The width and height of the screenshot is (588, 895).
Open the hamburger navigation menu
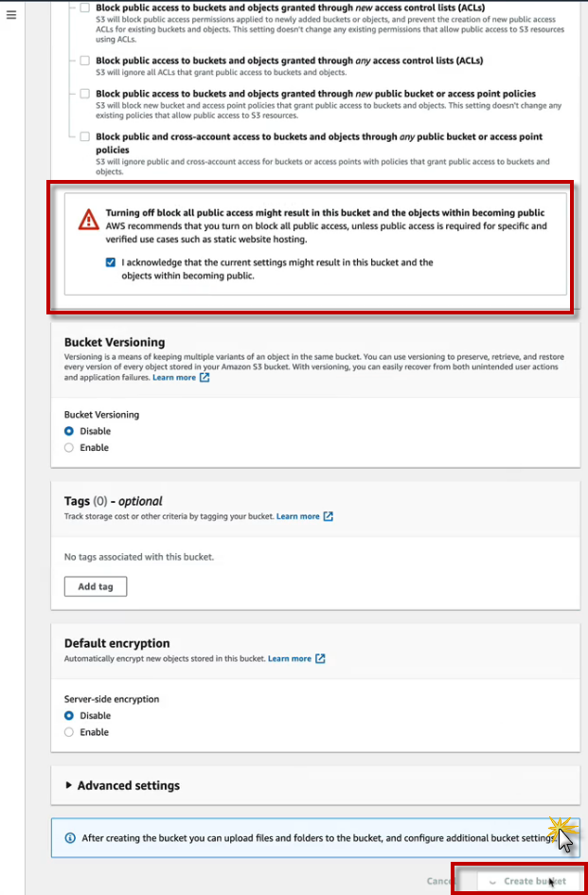pos(11,16)
